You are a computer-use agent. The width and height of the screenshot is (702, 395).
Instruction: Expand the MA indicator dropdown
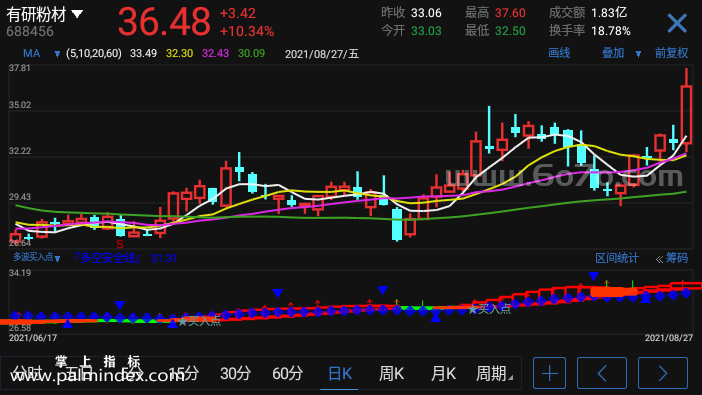tap(57, 54)
